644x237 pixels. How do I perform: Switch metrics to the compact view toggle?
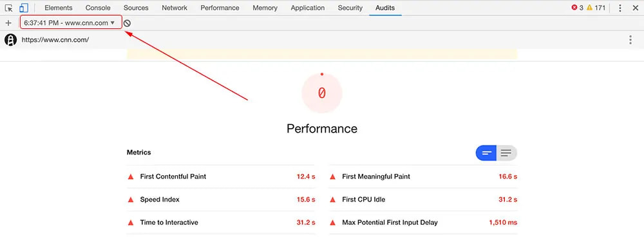tap(486, 153)
